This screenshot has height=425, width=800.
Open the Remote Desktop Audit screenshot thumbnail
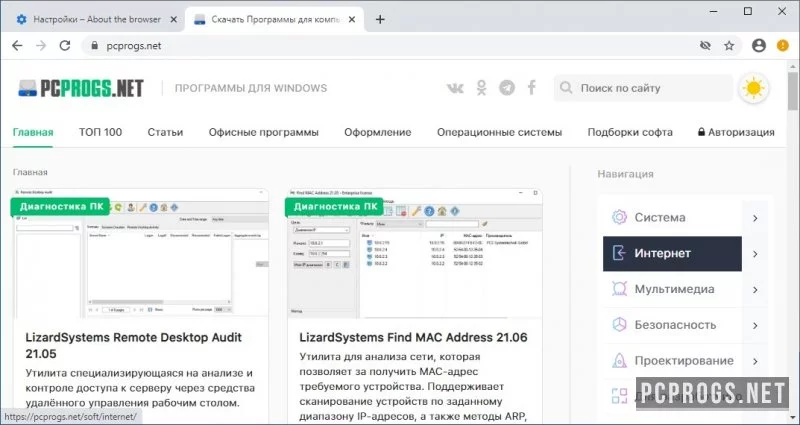(x=141, y=254)
